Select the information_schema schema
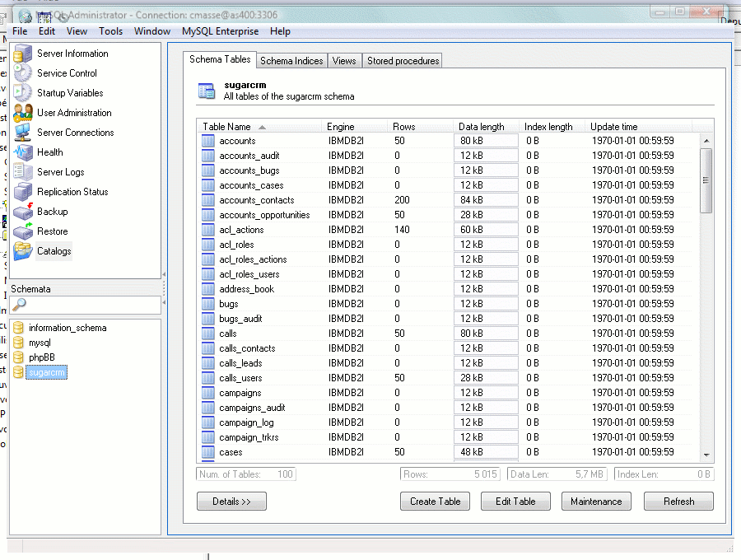This screenshot has width=741, height=560. (x=68, y=328)
